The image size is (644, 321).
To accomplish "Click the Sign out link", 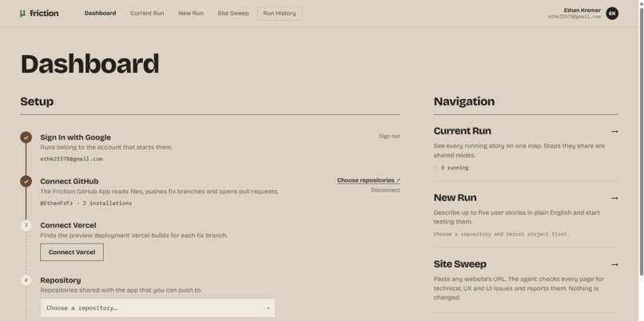I will click(x=389, y=137).
